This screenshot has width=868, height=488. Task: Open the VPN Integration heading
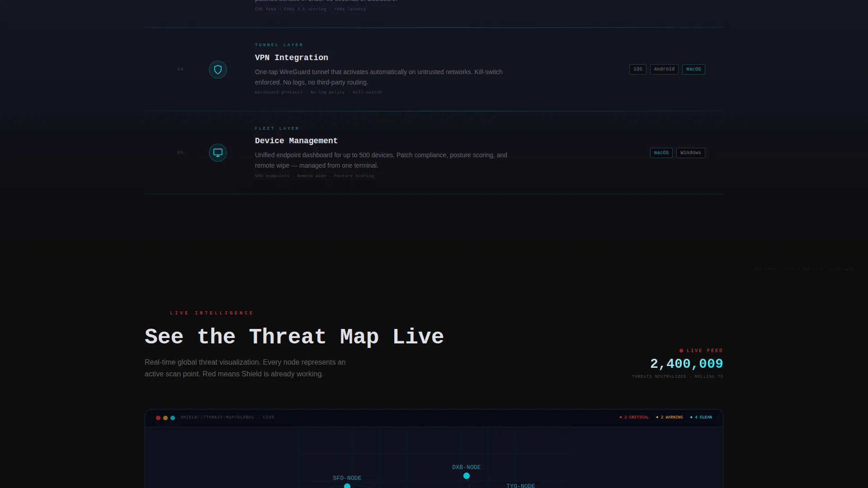[x=292, y=57]
